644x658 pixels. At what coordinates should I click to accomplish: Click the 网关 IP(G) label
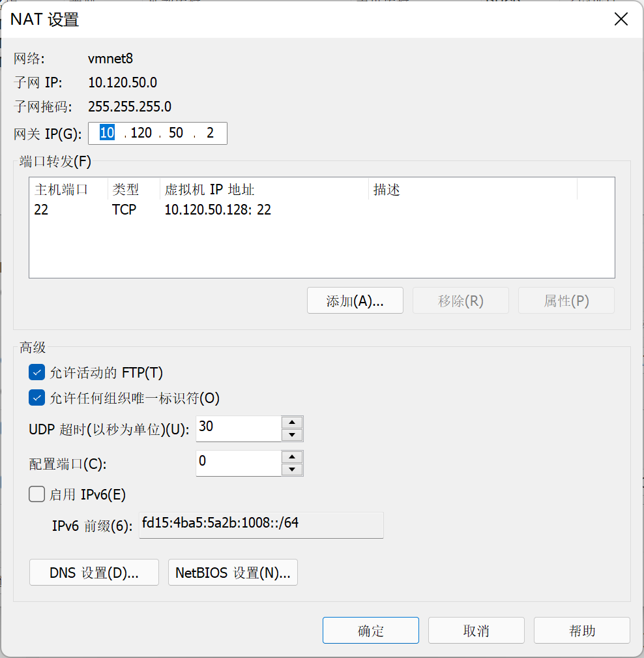(48, 134)
